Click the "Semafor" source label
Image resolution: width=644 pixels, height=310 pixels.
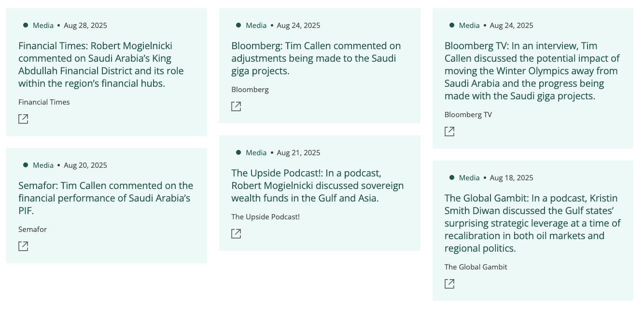click(32, 229)
